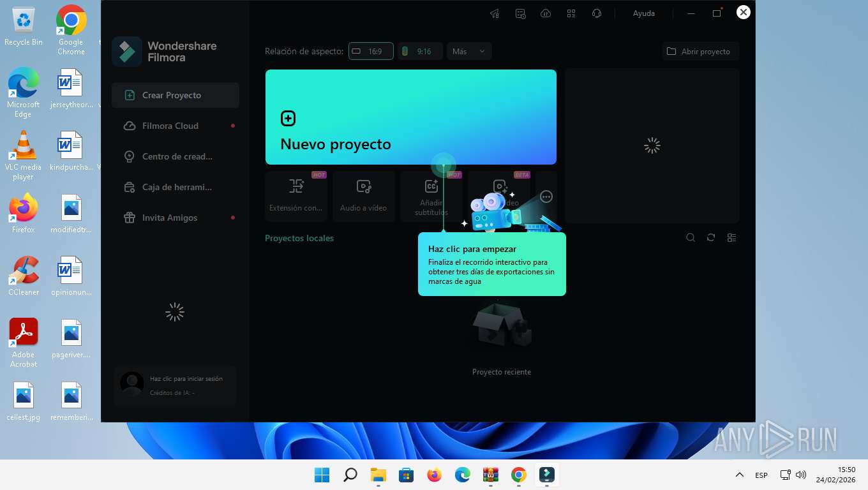Select the pageriver image file on desktop

coord(71,338)
